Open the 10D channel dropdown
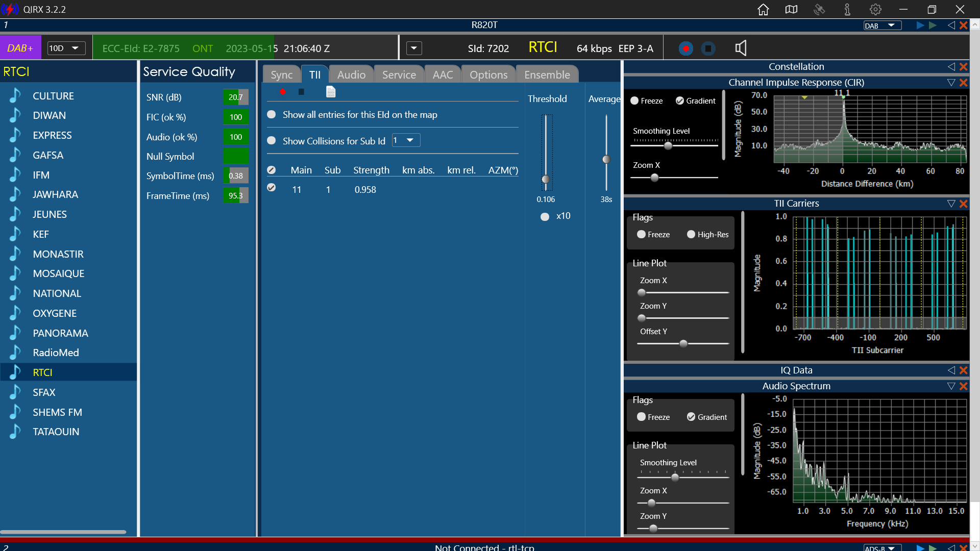The image size is (980, 551). tap(66, 48)
